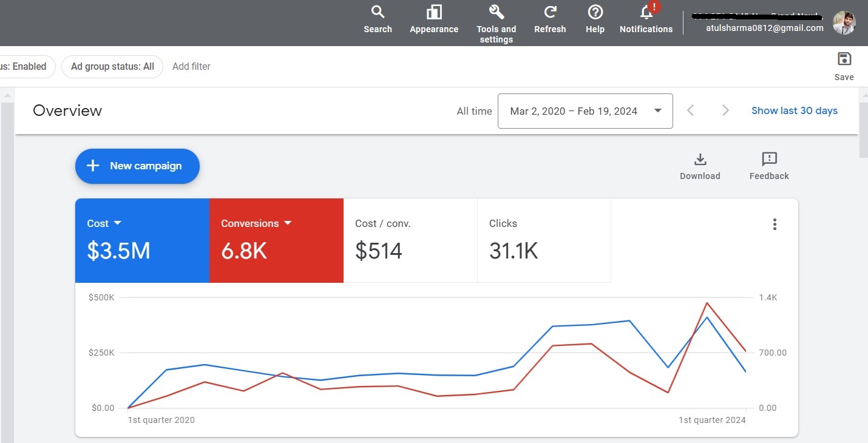Click the user profile avatar

(x=844, y=23)
